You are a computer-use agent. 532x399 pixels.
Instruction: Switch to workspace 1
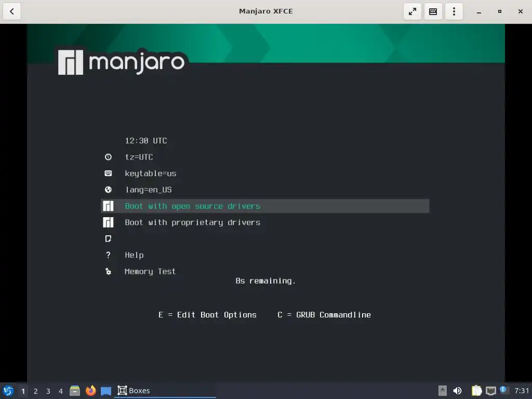pos(23,391)
